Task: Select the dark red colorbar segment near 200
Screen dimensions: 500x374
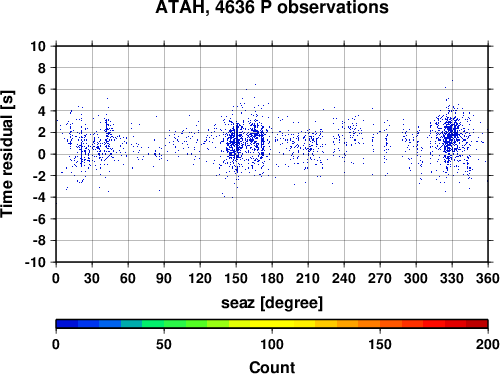Action: [477, 324]
